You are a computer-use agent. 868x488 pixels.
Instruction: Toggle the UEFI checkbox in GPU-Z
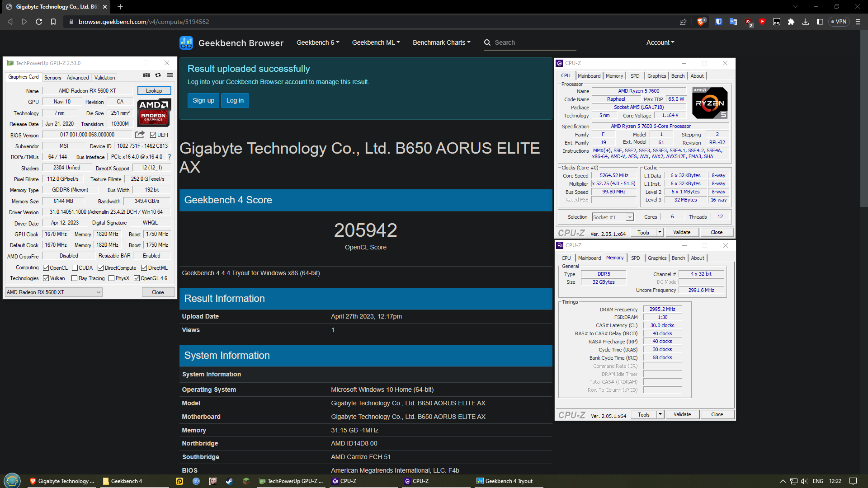[x=153, y=135]
